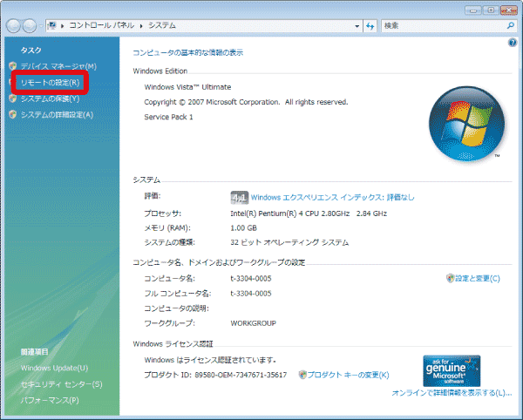The width and height of the screenshot is (523, 420).
Task: Go back with the Back arrow button
Action: [x=13, y=25]
